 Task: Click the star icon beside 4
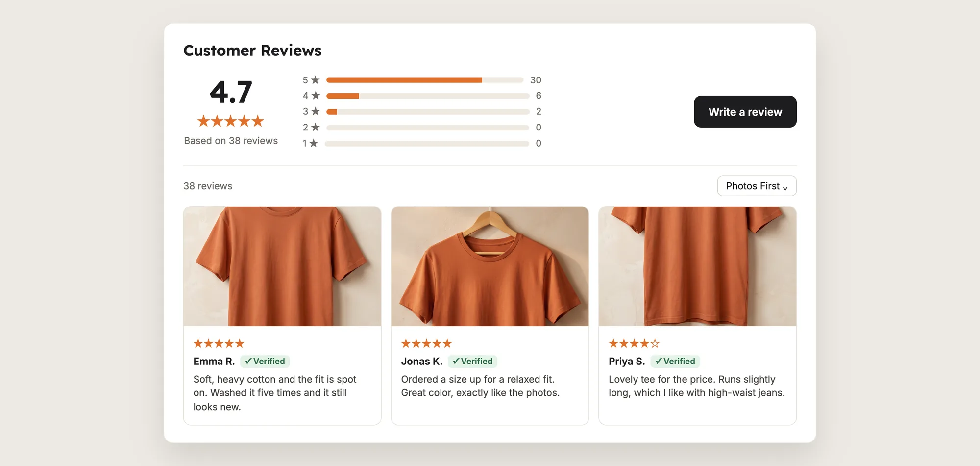(x=315, y=96)
